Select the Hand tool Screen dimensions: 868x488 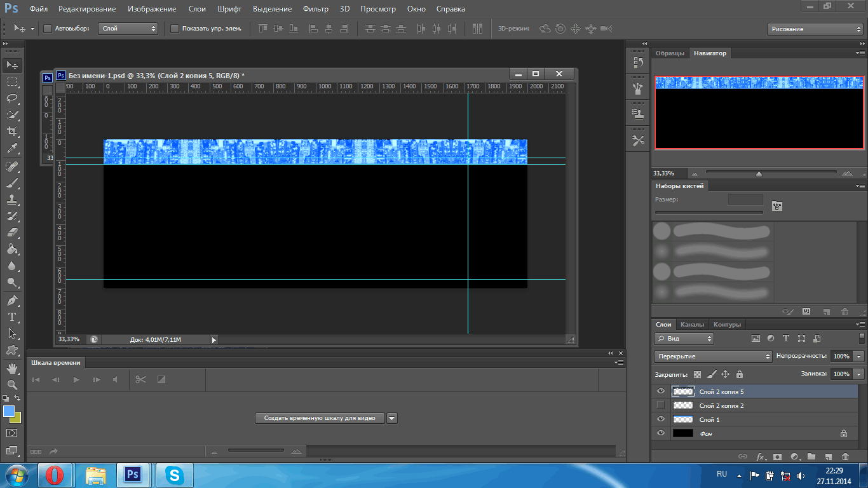(11, 368)
